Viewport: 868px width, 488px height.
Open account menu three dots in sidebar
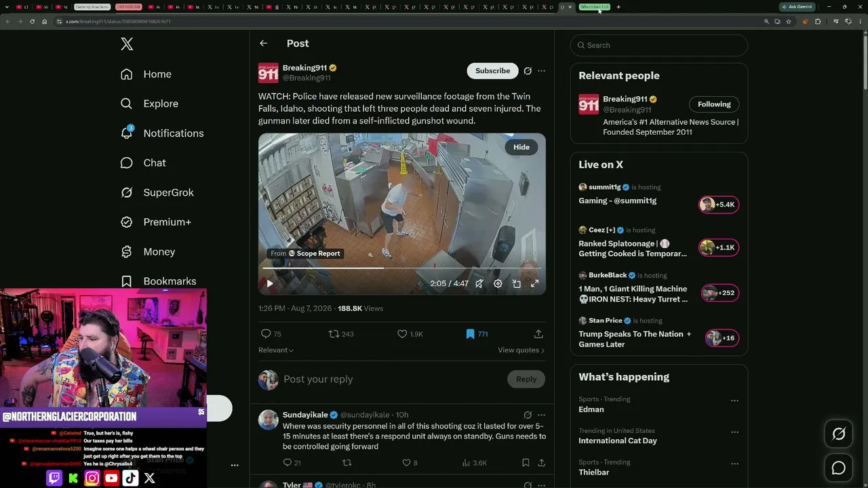[x=235, y=465]
